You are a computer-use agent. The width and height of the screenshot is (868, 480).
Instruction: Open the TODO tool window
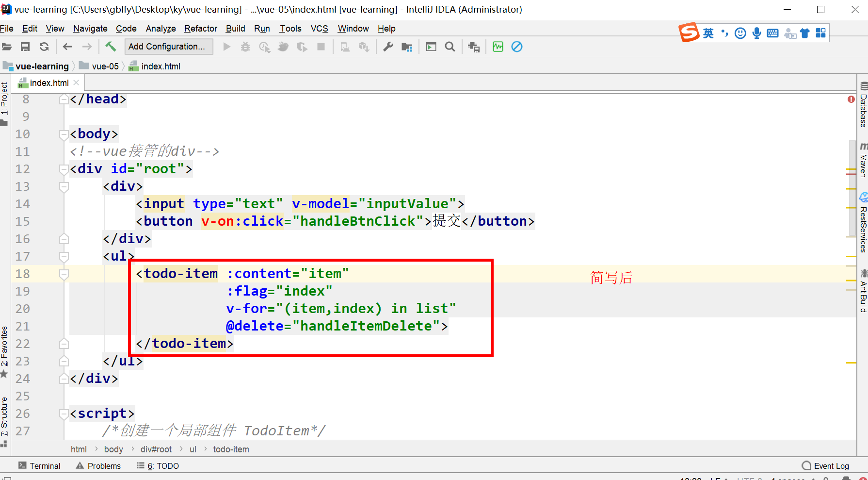[158, 466]
